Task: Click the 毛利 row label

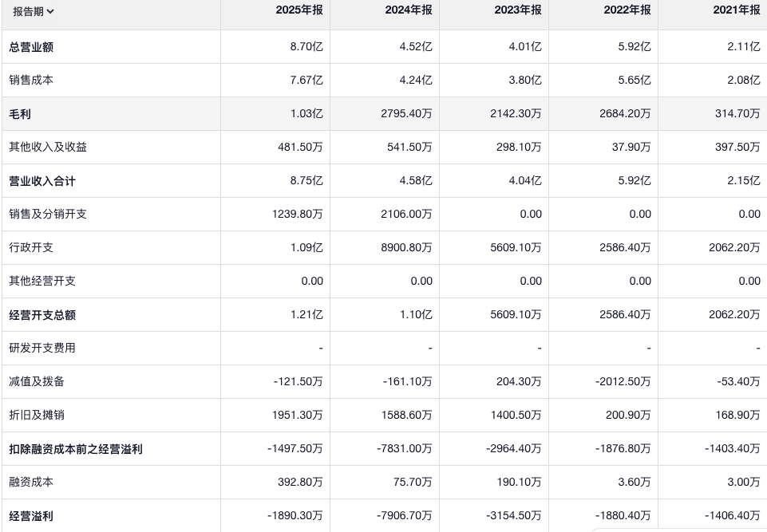Action: [x=20, y=114]
